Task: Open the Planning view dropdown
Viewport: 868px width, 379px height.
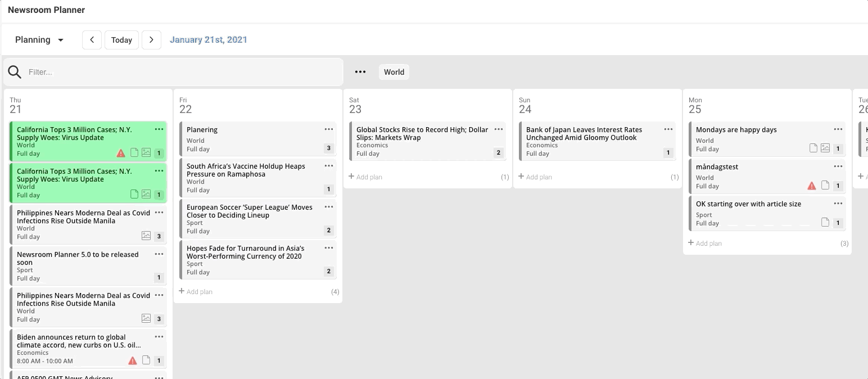Action: (x=39, y=40)
